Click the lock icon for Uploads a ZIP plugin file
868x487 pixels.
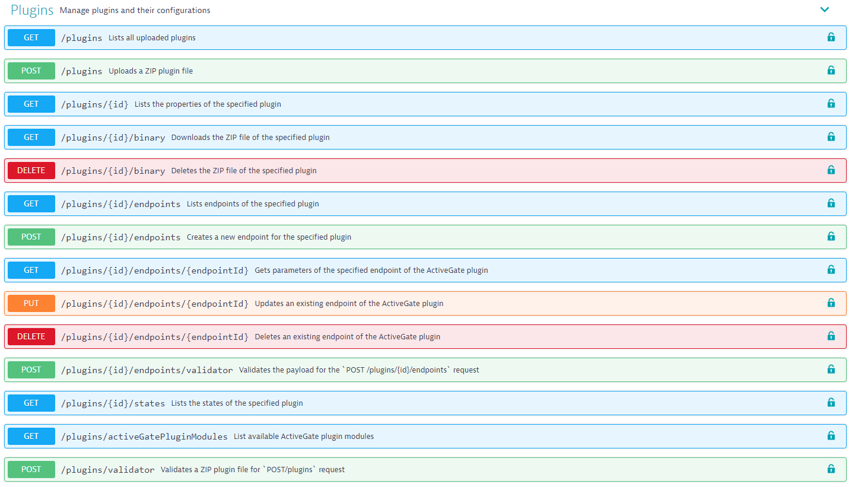[831, 71]
